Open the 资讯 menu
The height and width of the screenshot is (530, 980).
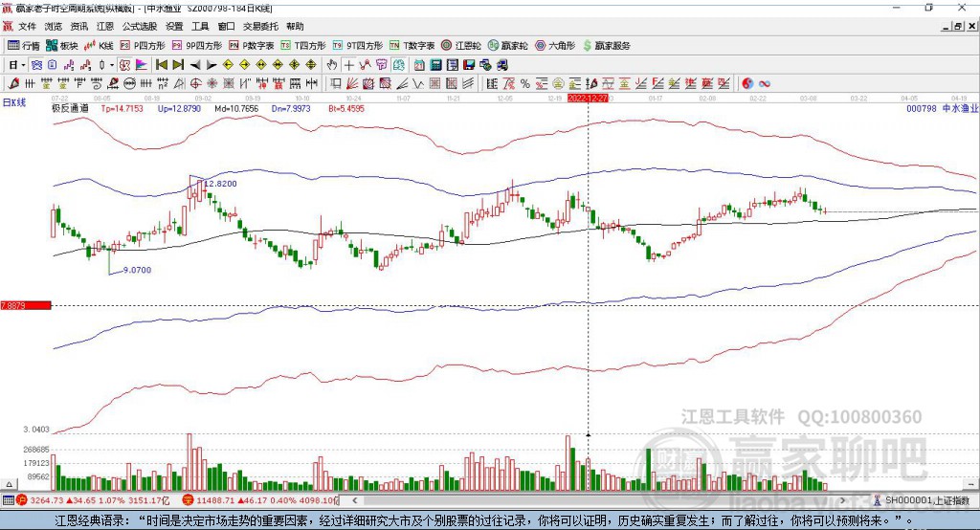click(x=79, y=26)
